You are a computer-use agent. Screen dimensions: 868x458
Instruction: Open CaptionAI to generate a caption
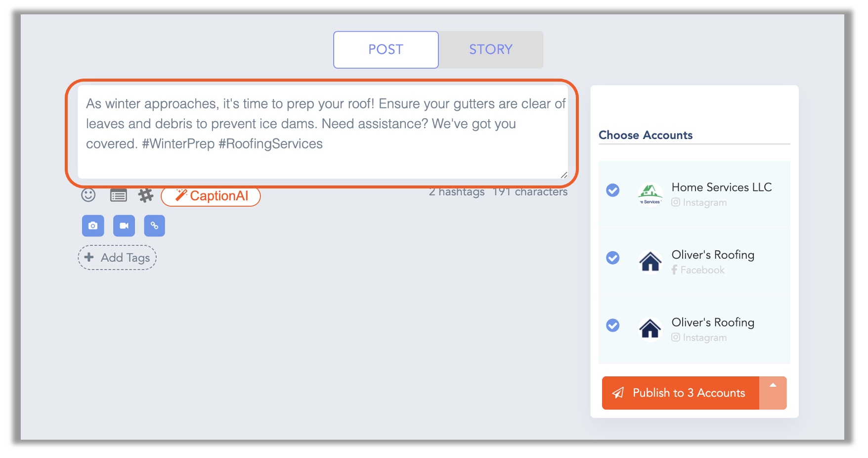(210, 196)
